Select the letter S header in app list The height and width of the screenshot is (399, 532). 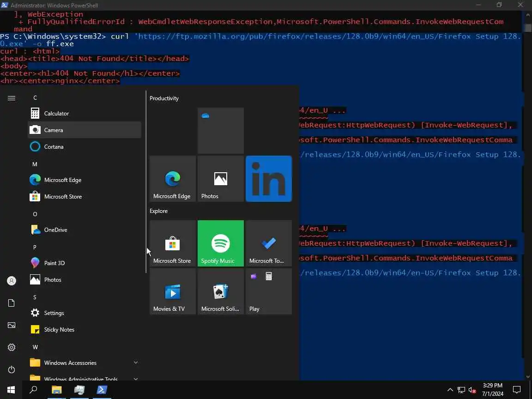coord(35,297)
